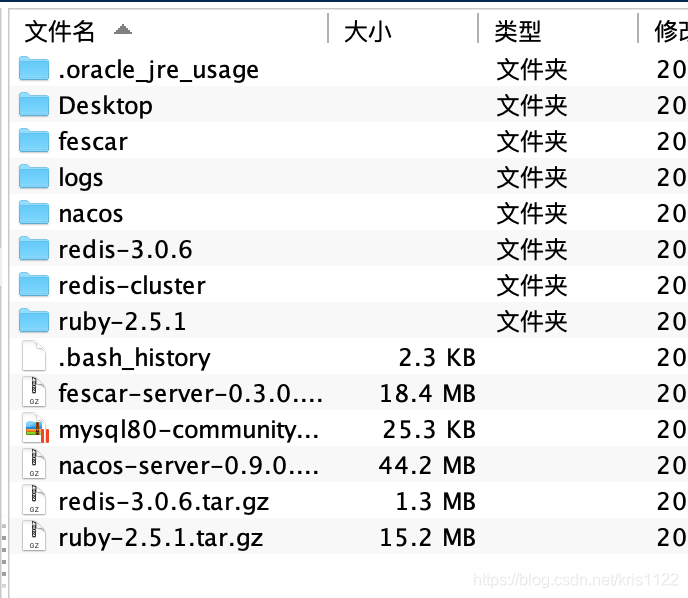Select the .oracle_jre_usage folder name

click(159, 70)
